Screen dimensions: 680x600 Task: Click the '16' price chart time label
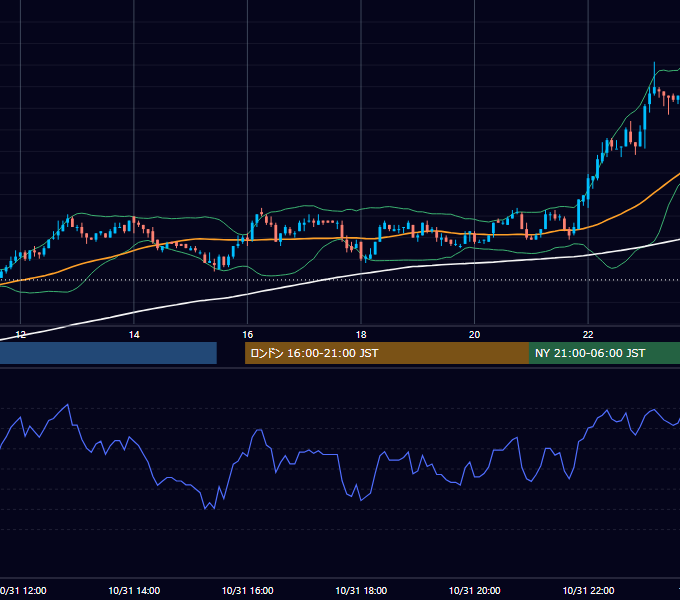point(248,335)
